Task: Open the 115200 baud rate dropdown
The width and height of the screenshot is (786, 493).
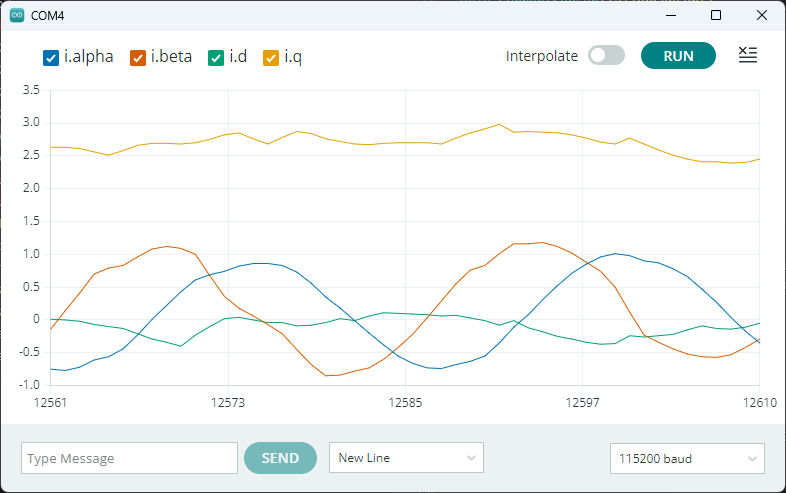Action: point(687,459)
